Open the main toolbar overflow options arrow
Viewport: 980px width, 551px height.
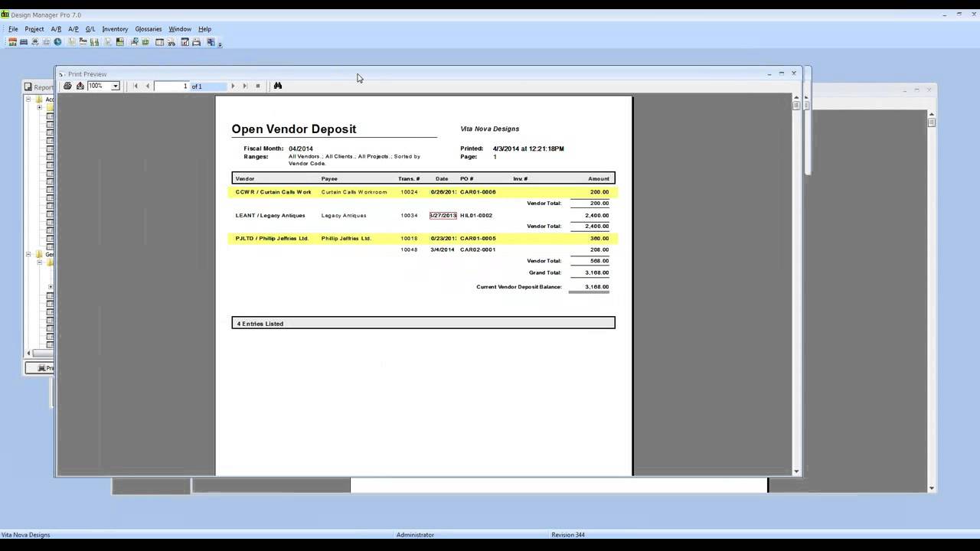[x=220, y=44]
